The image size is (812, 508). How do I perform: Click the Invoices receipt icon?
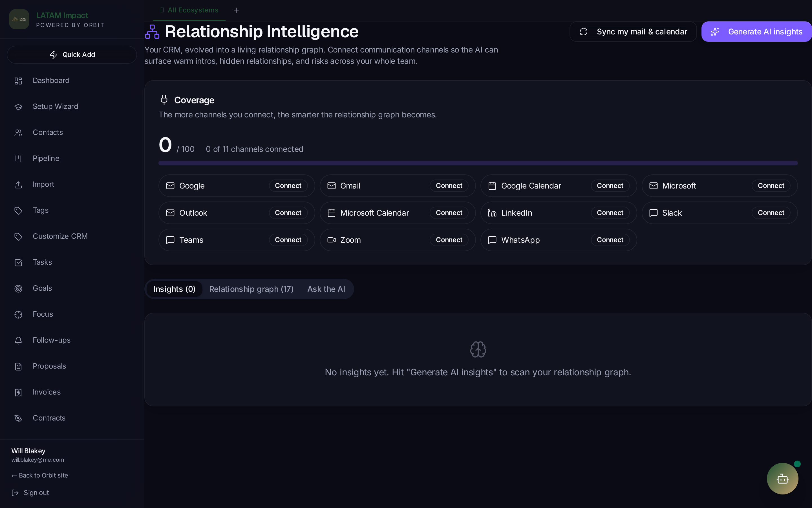[x=18, y=392]
